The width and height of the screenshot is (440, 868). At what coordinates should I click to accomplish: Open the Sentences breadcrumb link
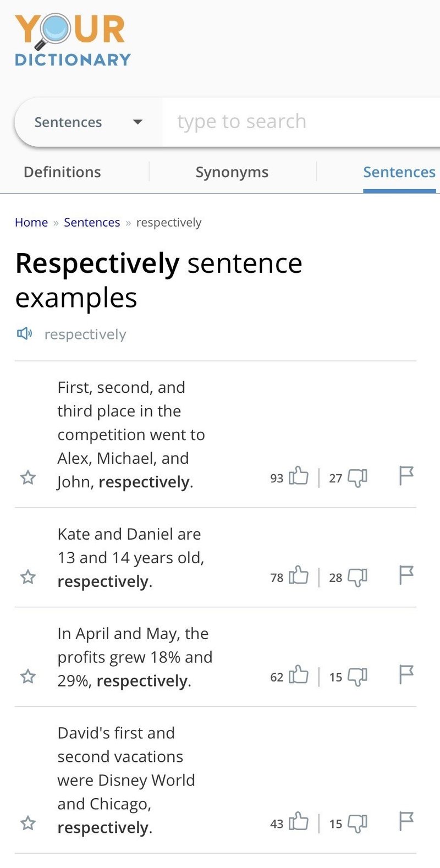(92, 222)
